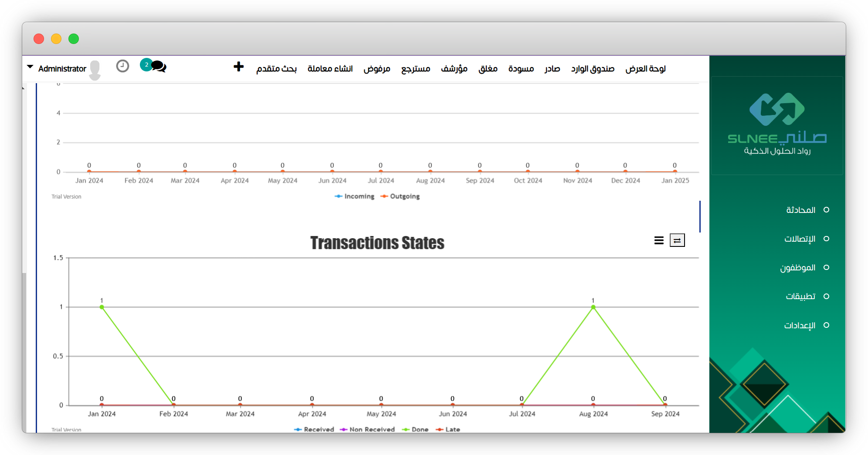Expand the Administrator dropdown arrow

30,67
